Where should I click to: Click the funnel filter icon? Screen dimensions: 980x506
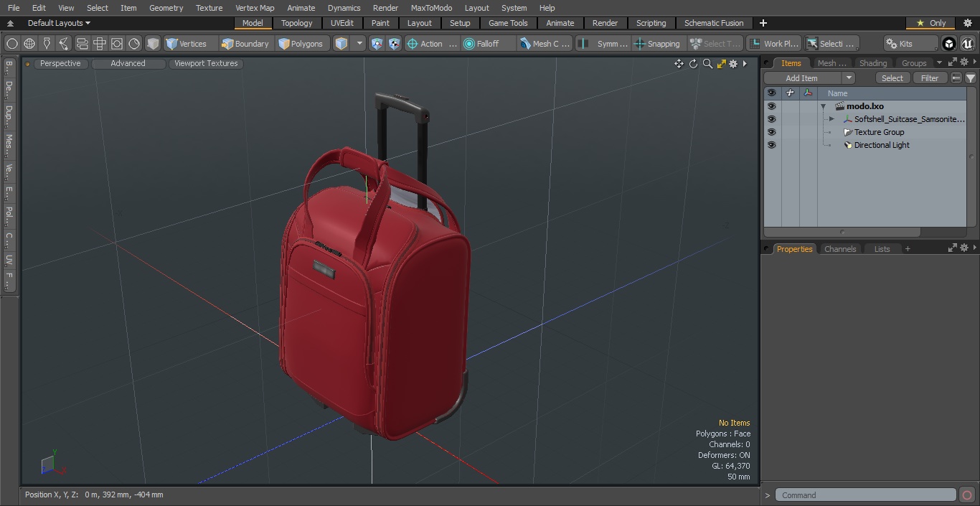tap(970, 78)
